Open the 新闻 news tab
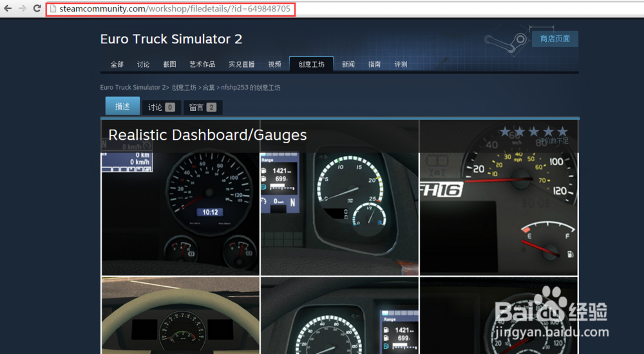Viewport: 644px width, 354px height. click(x=348, y=64)
